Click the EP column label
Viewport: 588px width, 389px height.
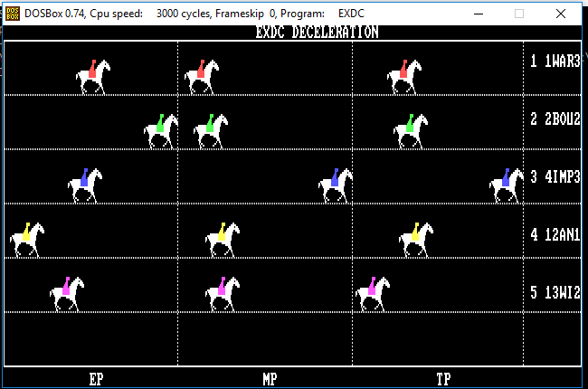click(96, 379)
